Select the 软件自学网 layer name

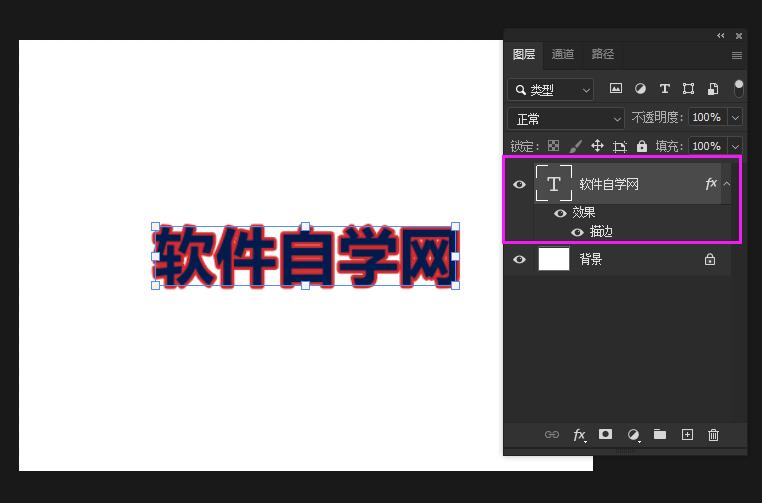click(609, 184)
